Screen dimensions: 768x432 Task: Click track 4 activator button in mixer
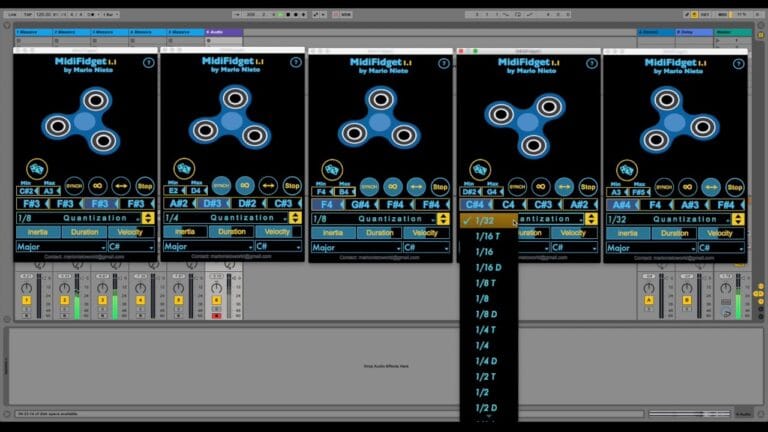pyautogui.click(x=141, y=300)
